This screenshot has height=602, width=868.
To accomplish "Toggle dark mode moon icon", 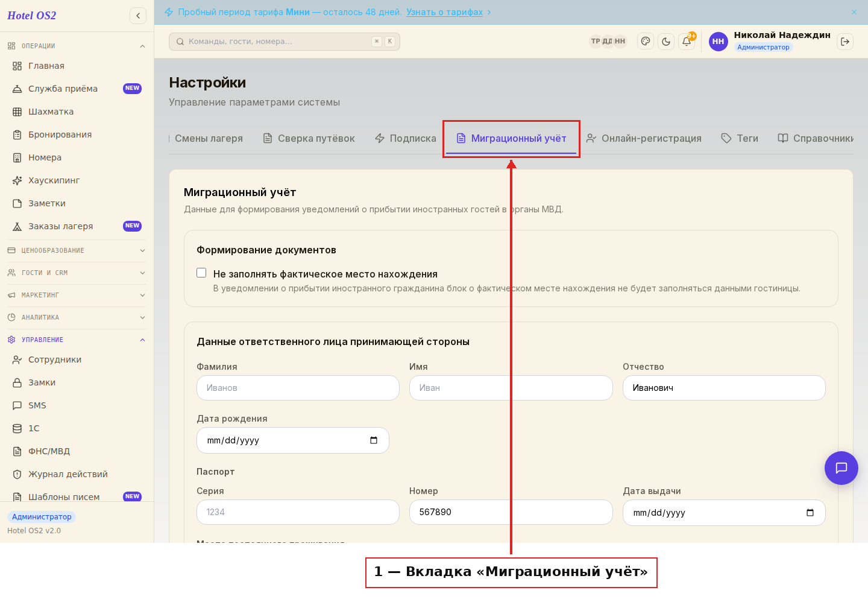I will 666,42.
